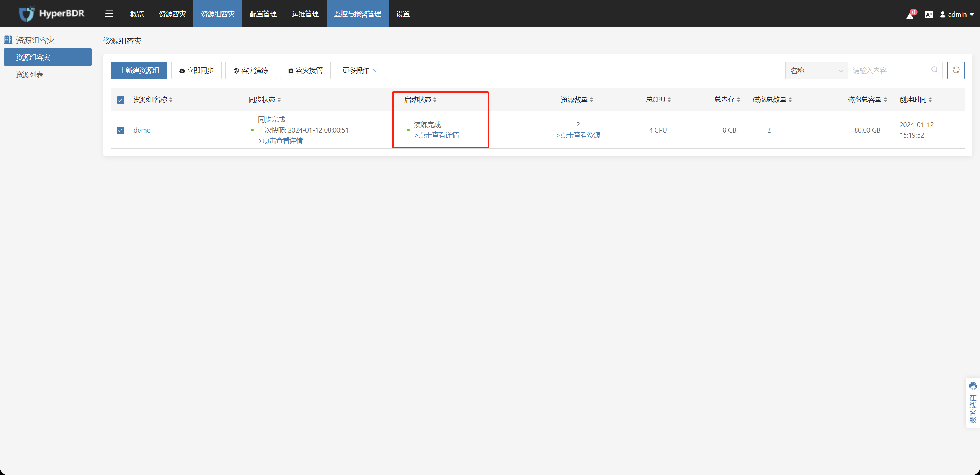
Task: Open the 在线客服 support widget
Action: tap(973, 402)
